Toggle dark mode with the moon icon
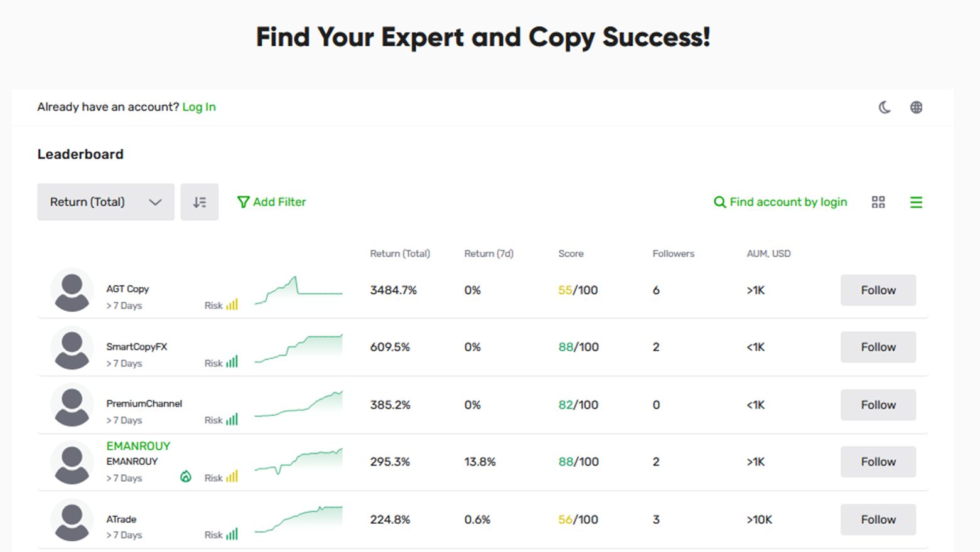Viewport: 980px width, 552px height. point(884,107)
